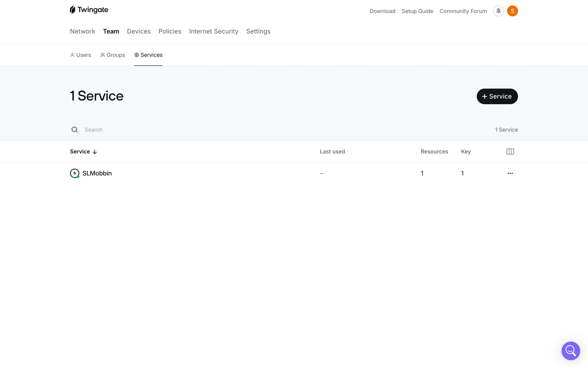Sort by the Resources column header
Screen dimensions: 588x368
pyautogui.click(x=434, y=151)
